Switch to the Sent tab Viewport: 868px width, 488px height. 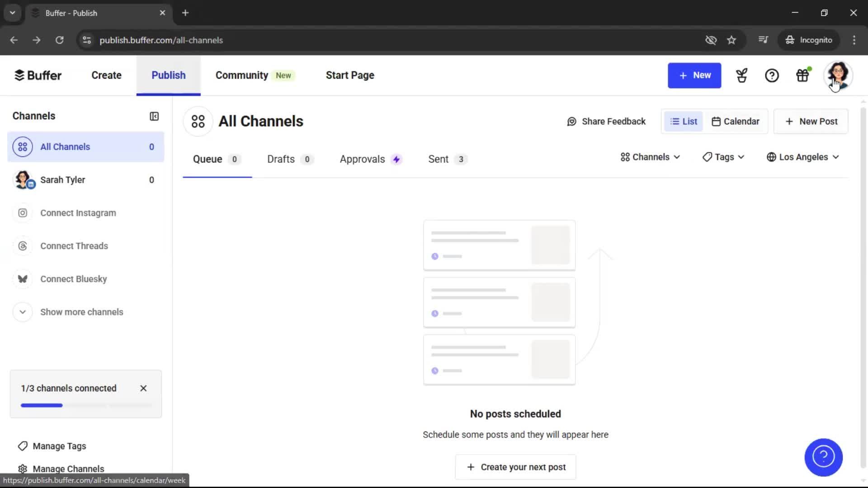coord(438,159)
